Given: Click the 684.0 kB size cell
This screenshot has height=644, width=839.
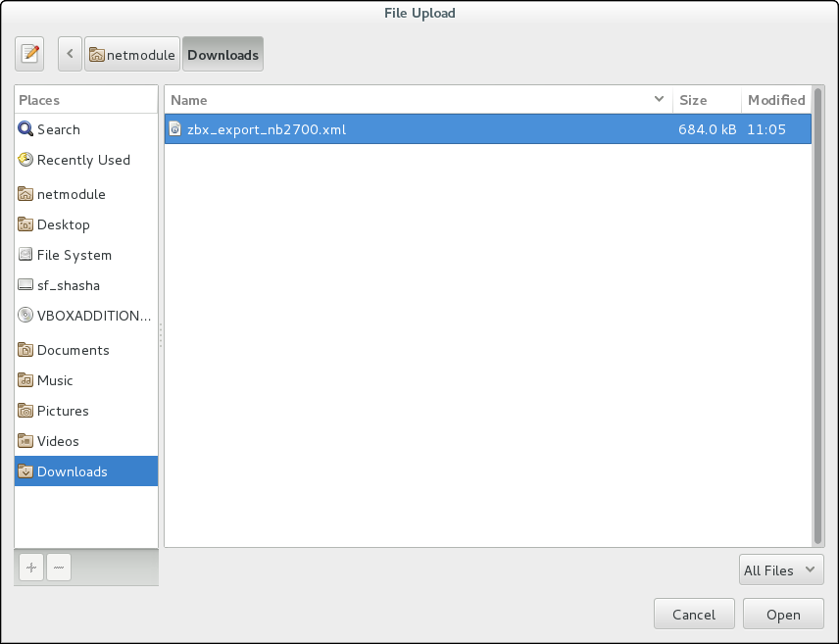Looking at the screenshot, I should coord(707,129).
